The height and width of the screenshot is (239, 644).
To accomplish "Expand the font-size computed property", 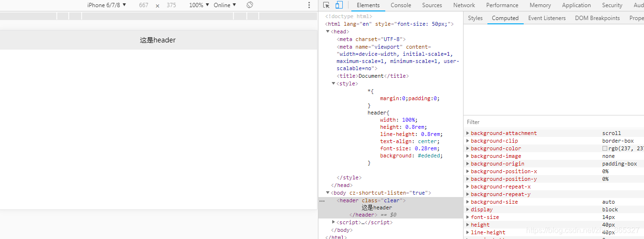I will coord(468,218).
